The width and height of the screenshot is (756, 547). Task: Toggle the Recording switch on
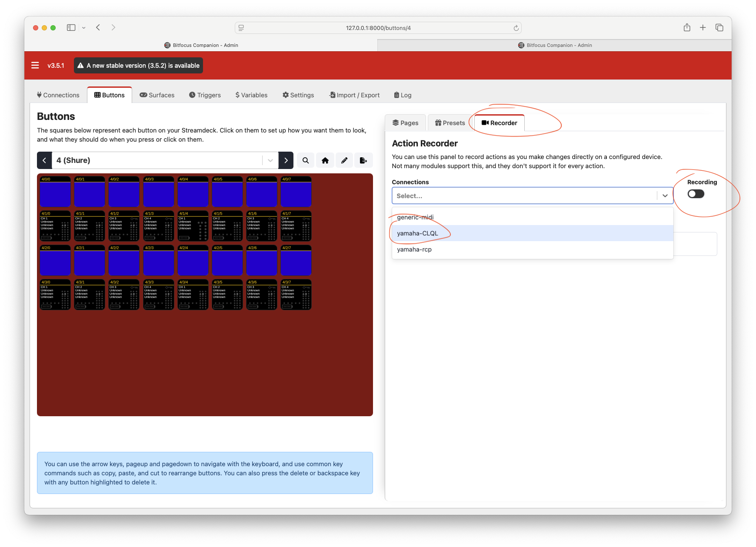(x=696, y=194)
